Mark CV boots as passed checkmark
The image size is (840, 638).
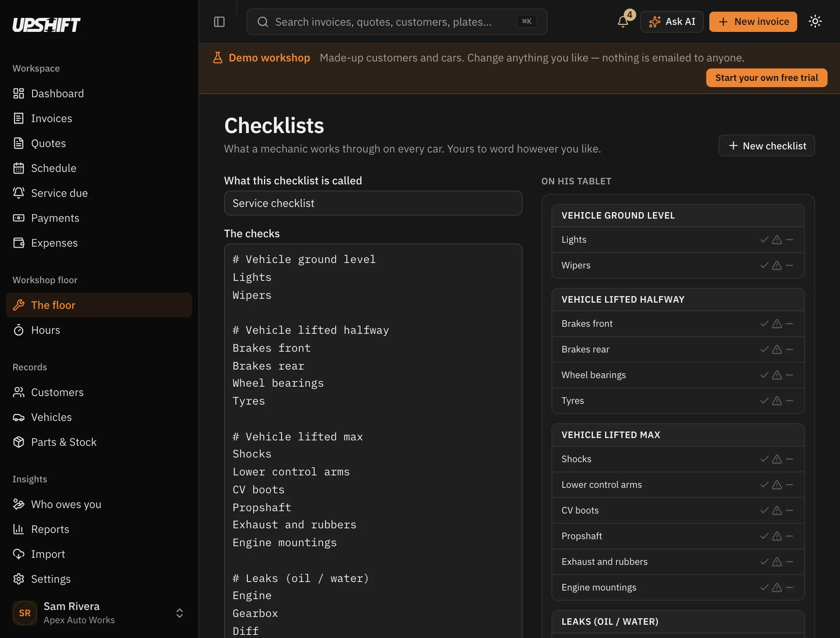point(765,510)
